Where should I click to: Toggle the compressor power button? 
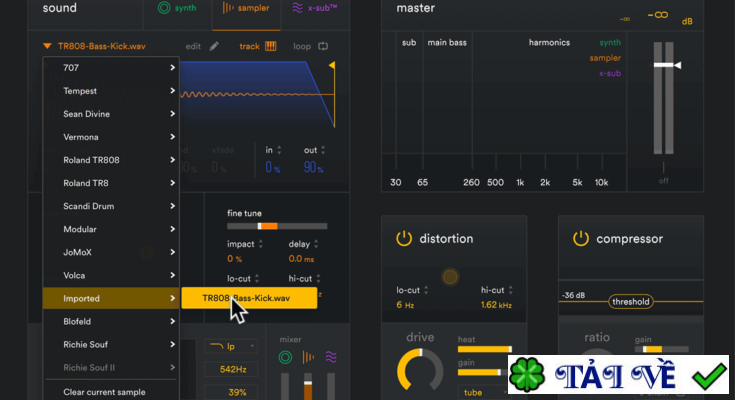(x=580, y=238)
